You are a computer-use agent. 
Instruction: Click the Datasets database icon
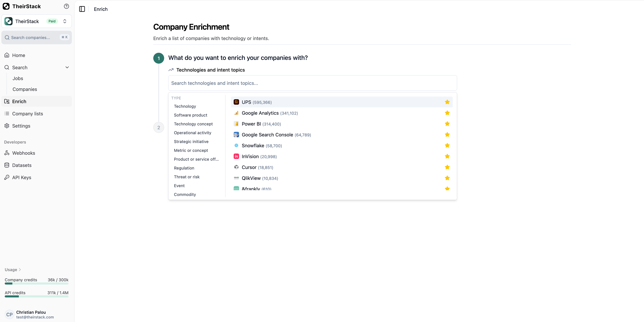point(7,165)
